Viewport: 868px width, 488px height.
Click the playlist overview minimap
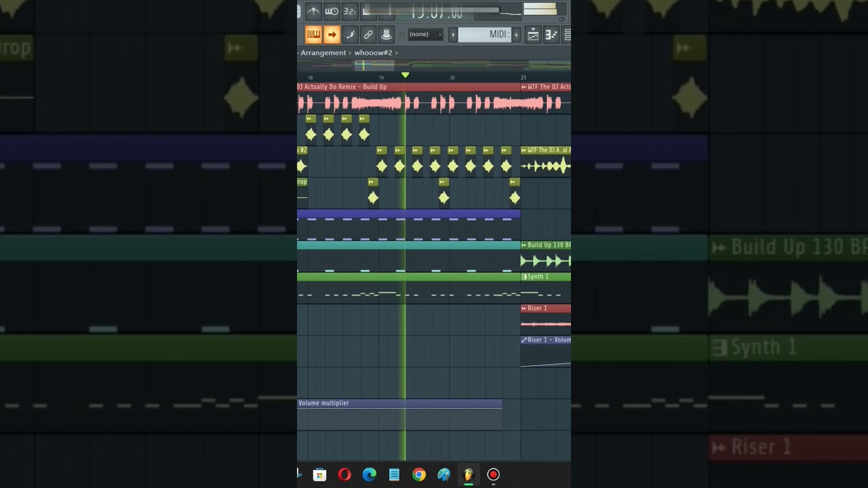click(x=434, y=65)
